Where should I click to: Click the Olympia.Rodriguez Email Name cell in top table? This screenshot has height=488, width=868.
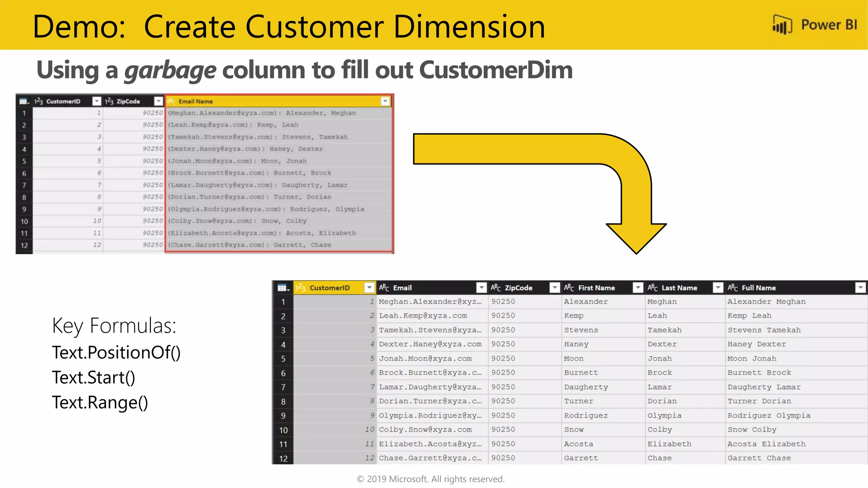coord(278,209)
